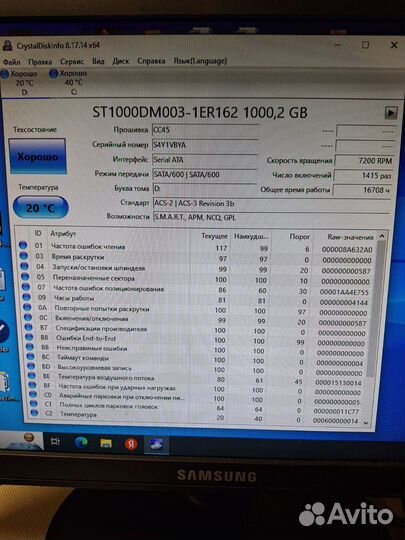Image resolution: width=405 pixels, height=540 pixels.
Task: Click status icon for Неисправимые ошибки row
Action: point(30,346)
